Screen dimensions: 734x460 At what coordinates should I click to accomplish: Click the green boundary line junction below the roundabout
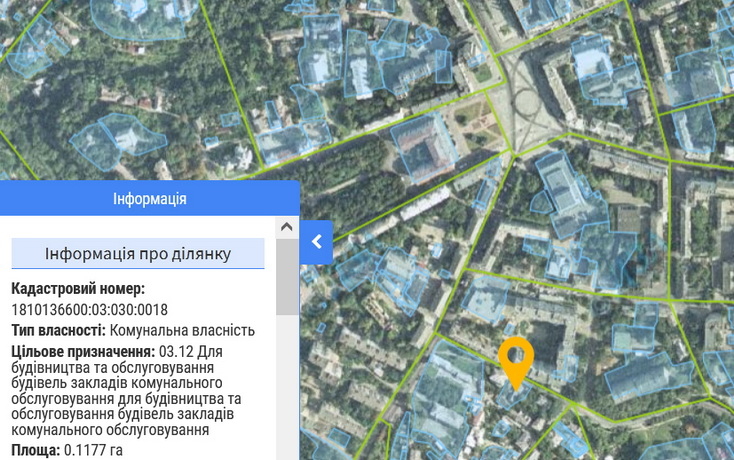[512, 151]
